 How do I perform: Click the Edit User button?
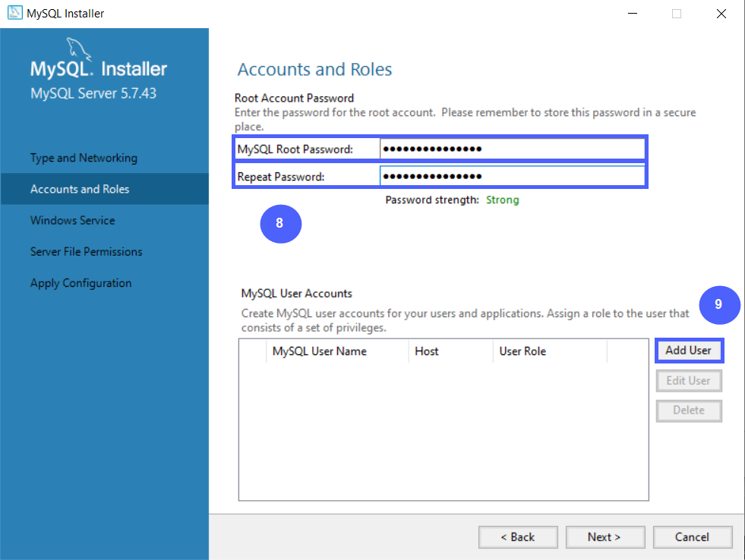pyautogui.click(x=688, y=380)
